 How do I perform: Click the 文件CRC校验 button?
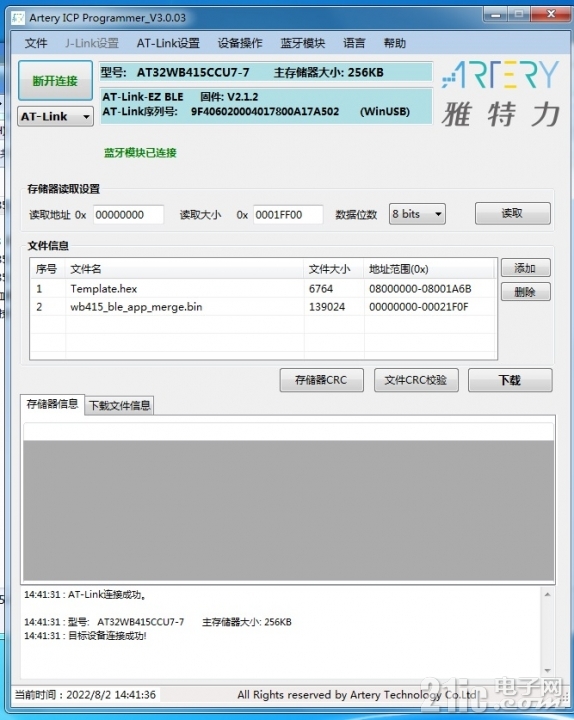click(416, 380)
